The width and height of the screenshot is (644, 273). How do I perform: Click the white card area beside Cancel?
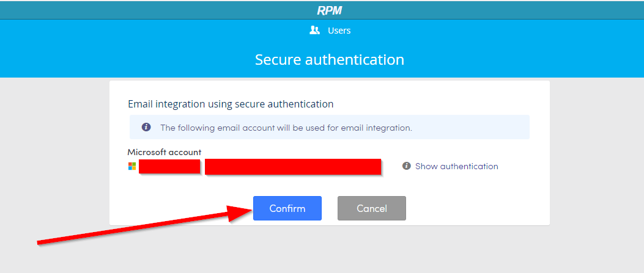click(476, 208)
